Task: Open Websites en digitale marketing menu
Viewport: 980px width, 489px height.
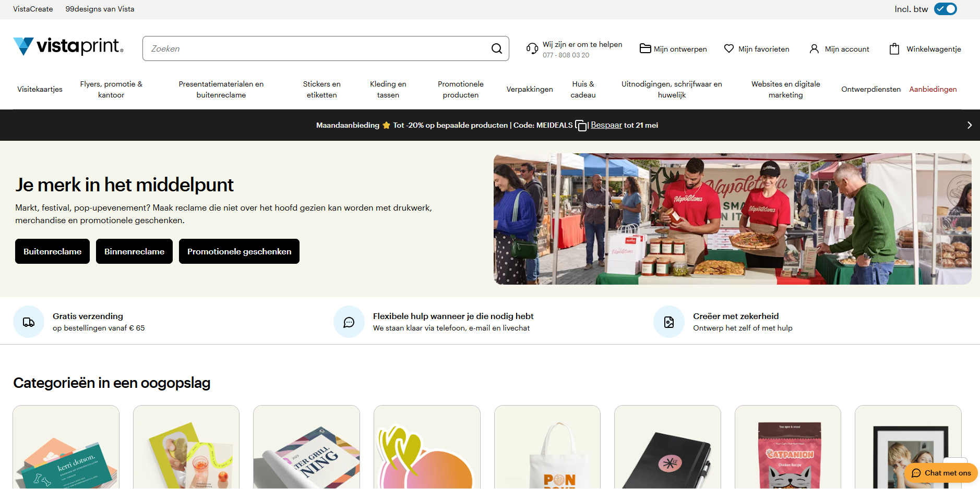Action: [x=786, y=89]
